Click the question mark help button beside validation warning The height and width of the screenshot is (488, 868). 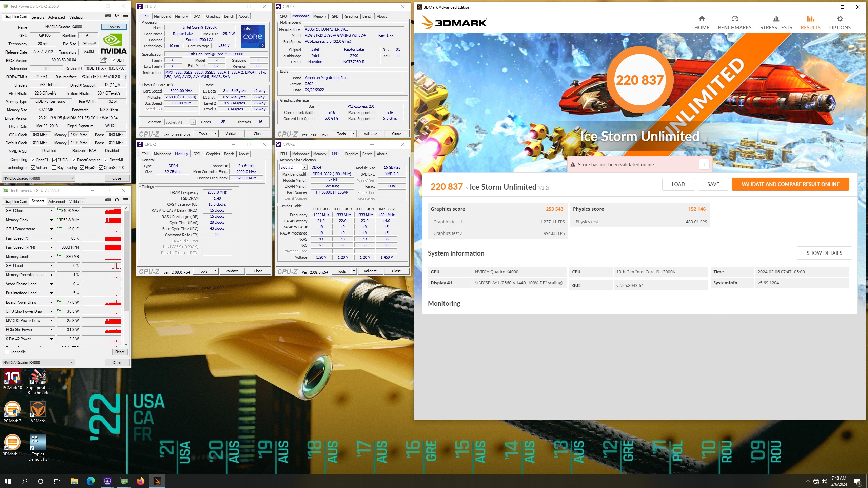point(704,164)
